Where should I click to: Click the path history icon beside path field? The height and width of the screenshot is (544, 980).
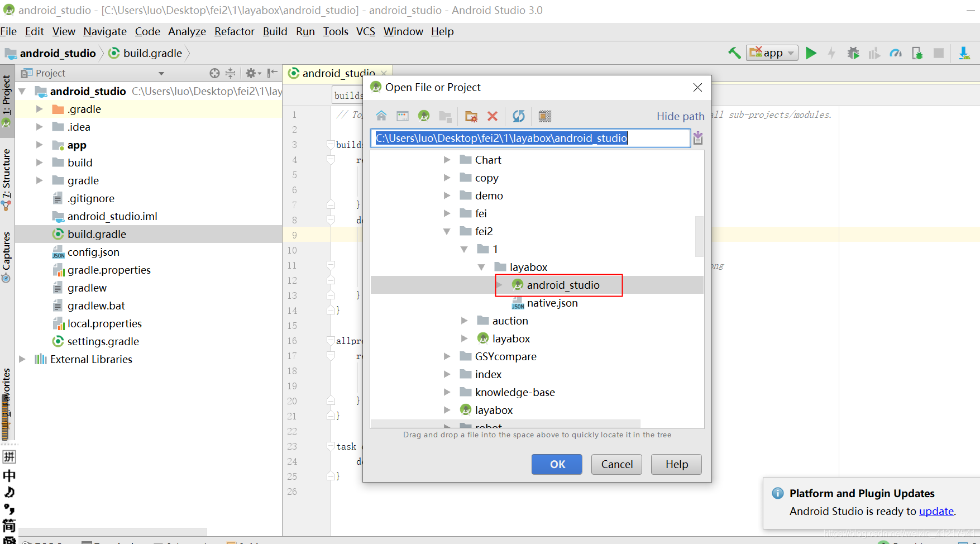click(698, 138)
